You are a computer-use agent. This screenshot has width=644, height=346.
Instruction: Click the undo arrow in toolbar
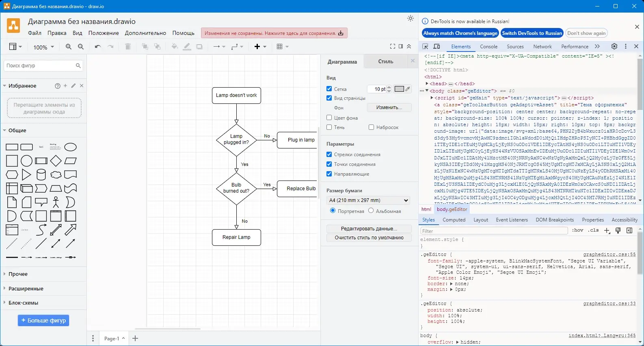97,47
